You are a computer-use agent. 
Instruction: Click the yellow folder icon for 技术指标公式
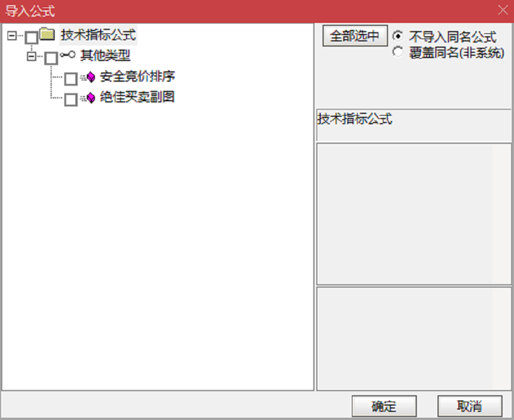[47, 34]
